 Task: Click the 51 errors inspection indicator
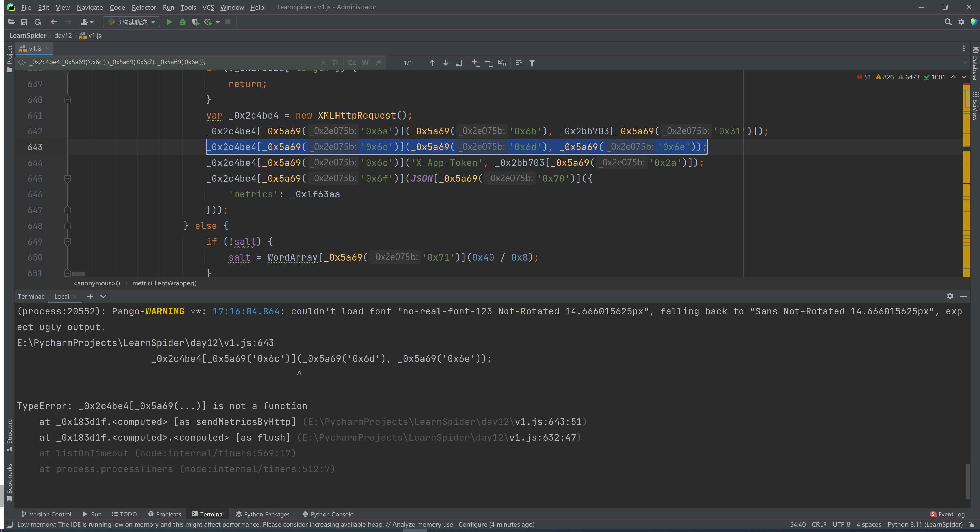864,77
